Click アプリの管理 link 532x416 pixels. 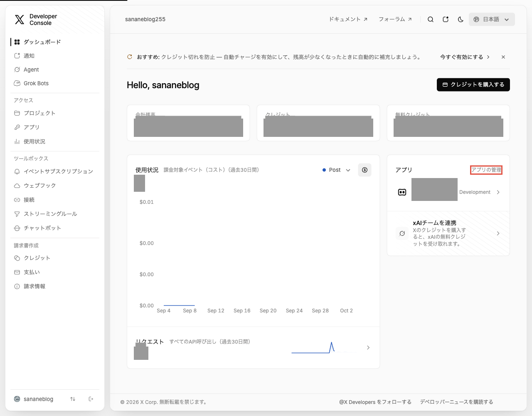click(x=486, y=170)
